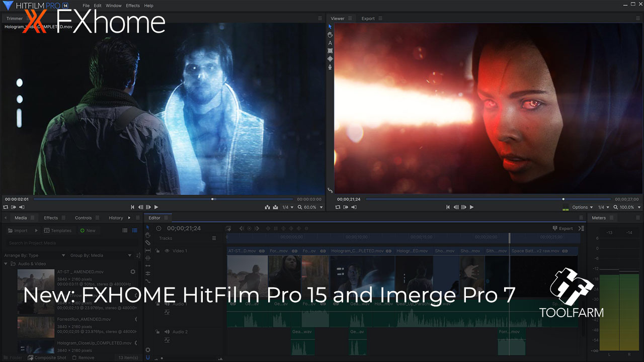Click the Trimmer loop playback icon
The width and height of the screenshot is (644, 362).
(x=6, y=207)
